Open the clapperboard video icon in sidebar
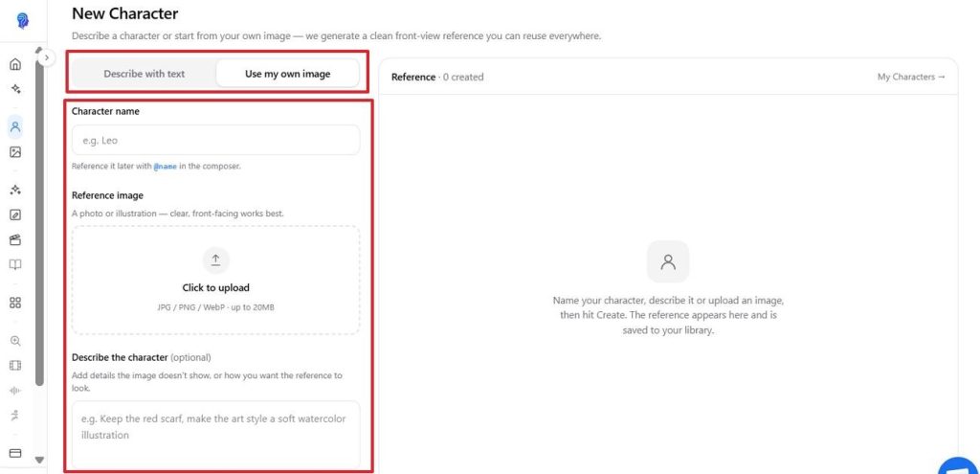The image size is (980, 474). [x=15, y=239]
